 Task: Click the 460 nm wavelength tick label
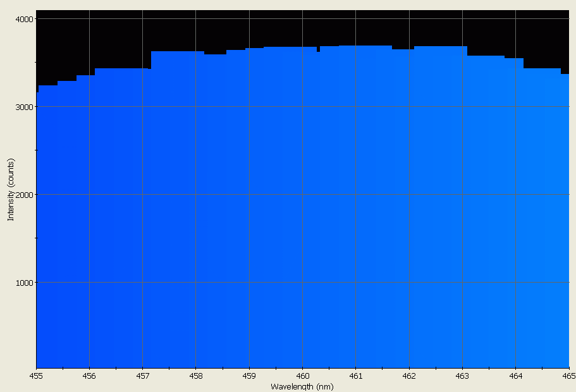click(302, 375)
